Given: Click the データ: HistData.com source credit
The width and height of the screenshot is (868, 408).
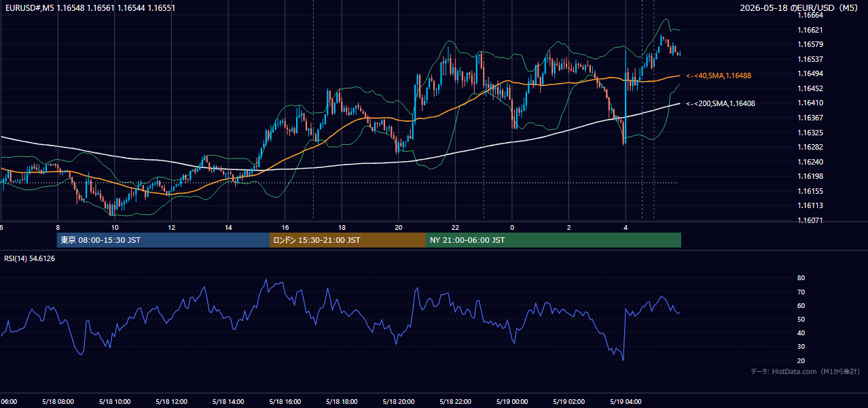Looking at the screenshot, I should click(x=805, y=371).
